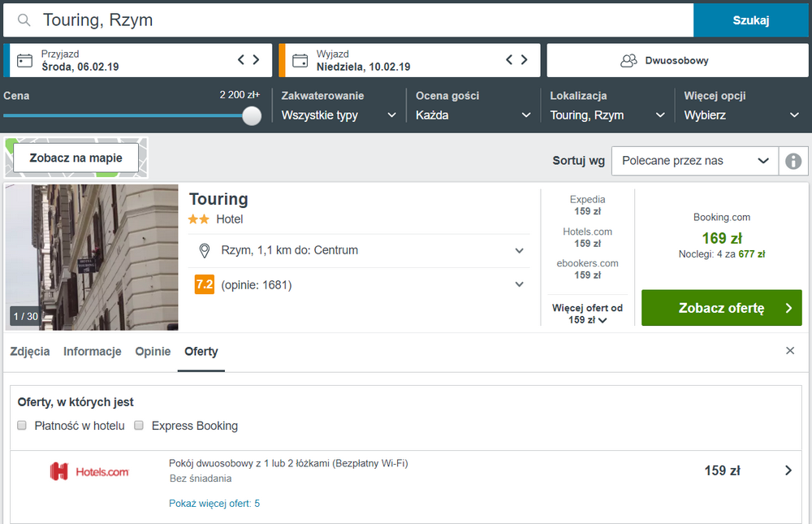Close the offers panel with X
Image resolution: width=812 pixels, height=524 pixels.
point(790,351)
